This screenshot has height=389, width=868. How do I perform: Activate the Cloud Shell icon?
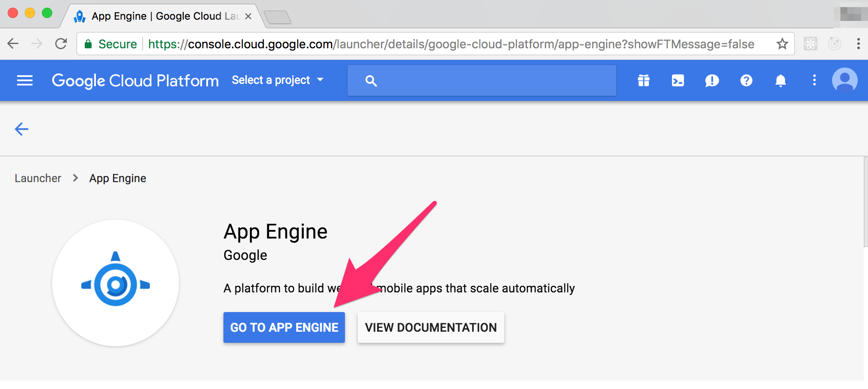[678, 80]
